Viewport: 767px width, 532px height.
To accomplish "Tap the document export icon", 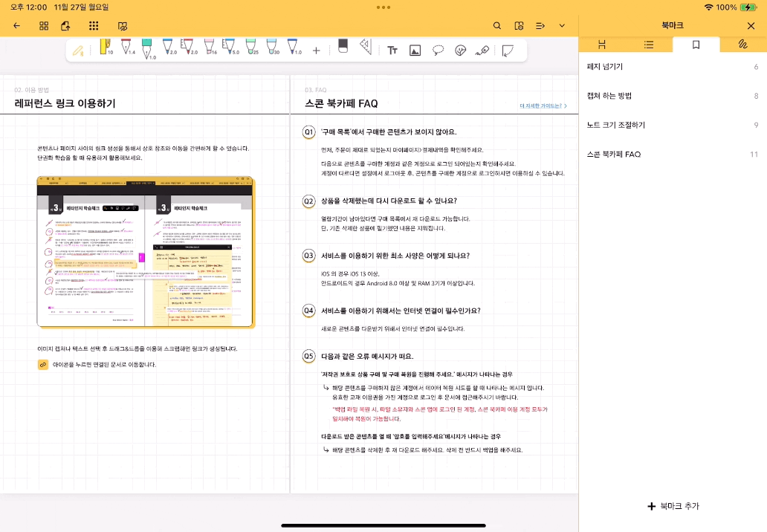I will point(65,26).
